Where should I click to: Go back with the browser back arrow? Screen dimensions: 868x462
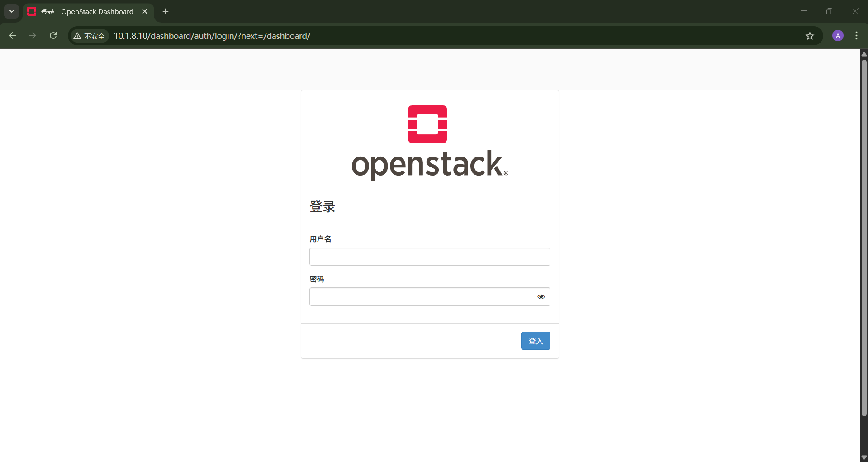point(13,36)
